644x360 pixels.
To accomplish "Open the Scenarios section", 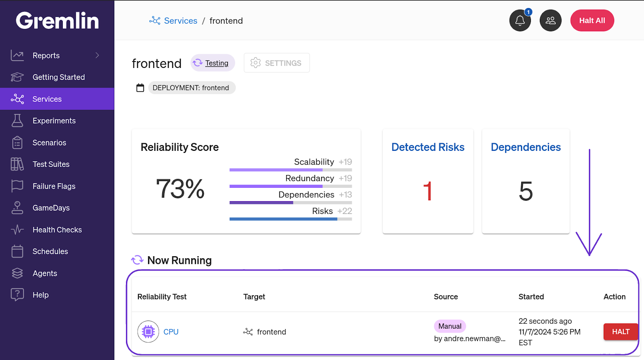I will [x=57, y=142].
